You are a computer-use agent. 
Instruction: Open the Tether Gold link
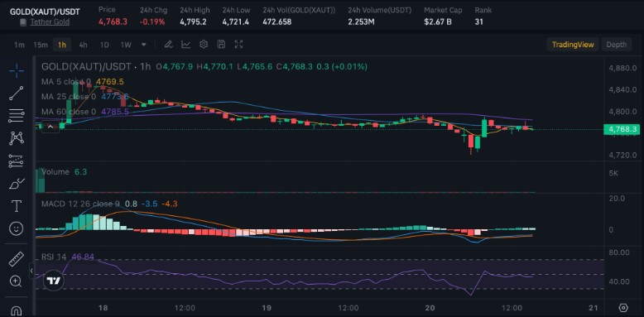[x=50, y=22]
